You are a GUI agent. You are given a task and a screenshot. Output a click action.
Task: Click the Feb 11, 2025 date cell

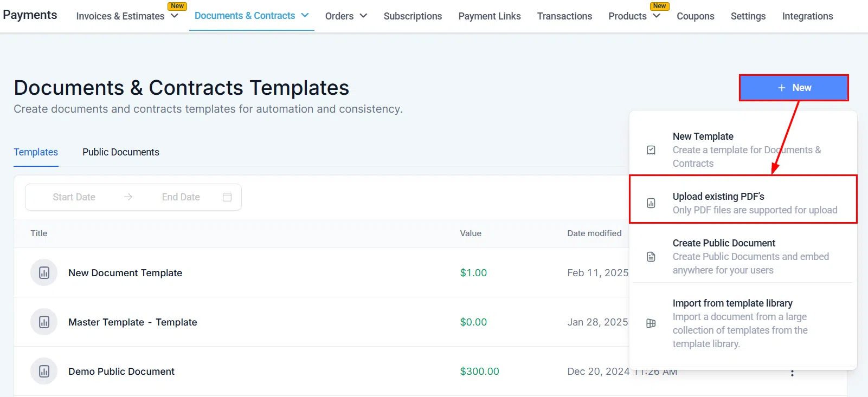598,272
